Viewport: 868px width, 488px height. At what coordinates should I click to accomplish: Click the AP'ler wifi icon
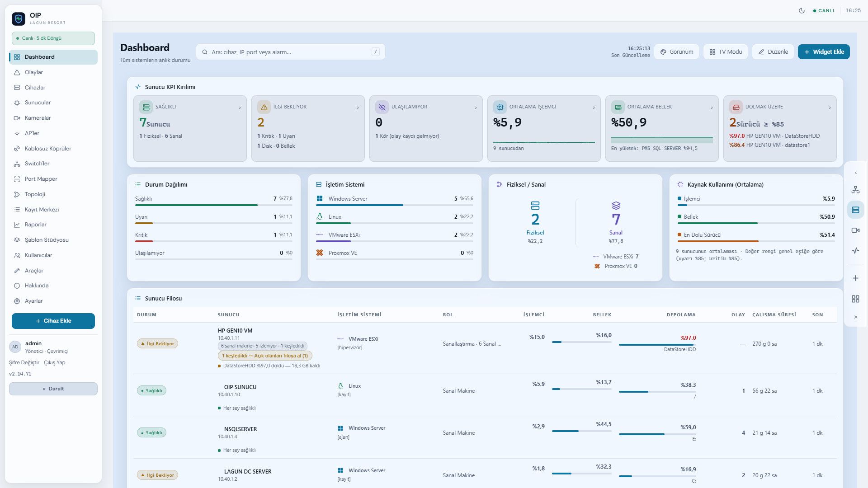[x=17, y=133]
